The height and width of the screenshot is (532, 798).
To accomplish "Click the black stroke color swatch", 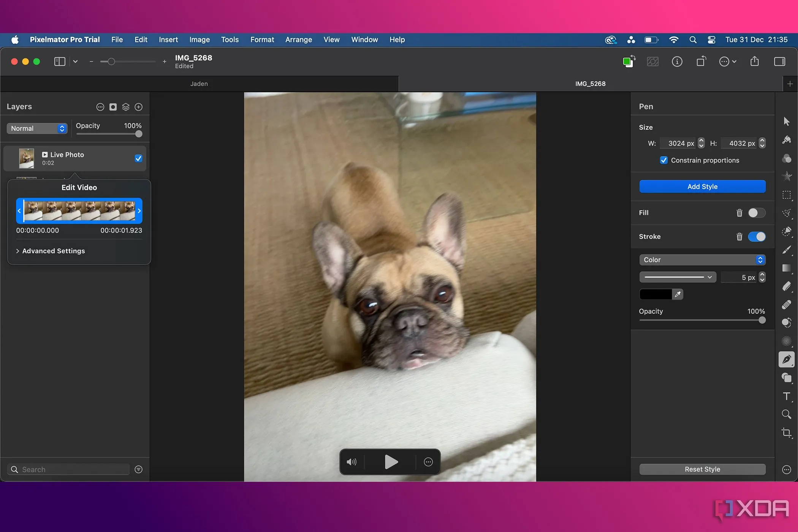I will 656,294.
